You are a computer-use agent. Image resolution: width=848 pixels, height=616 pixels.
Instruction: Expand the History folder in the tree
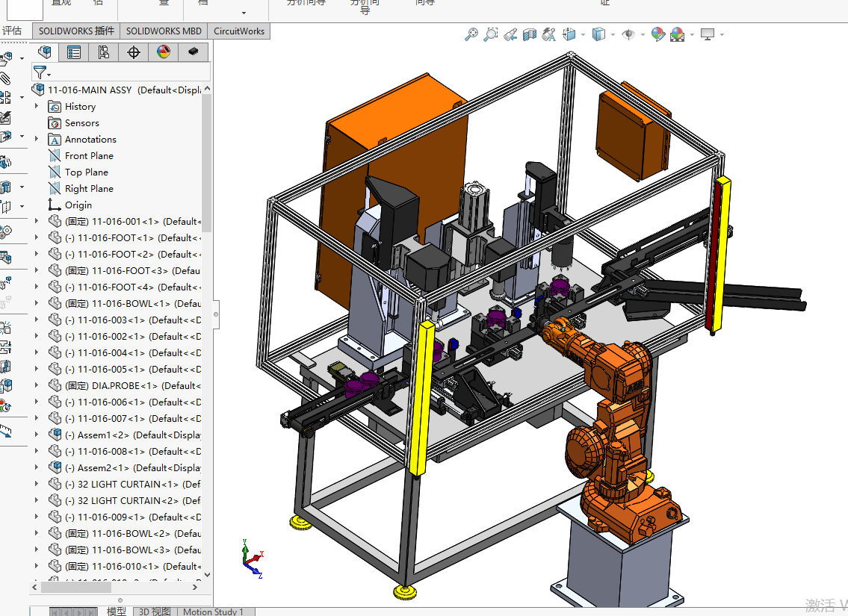[37, 107]
